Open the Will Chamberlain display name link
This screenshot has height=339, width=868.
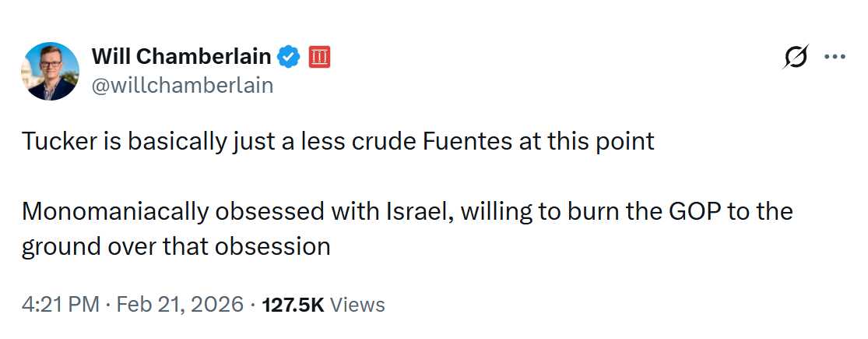(181, 57)
